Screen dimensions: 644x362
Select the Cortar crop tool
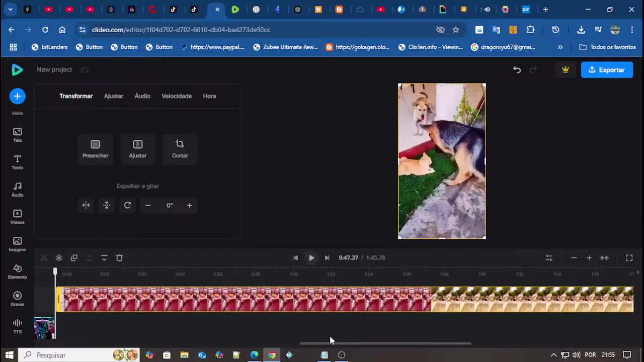point(180,149)
